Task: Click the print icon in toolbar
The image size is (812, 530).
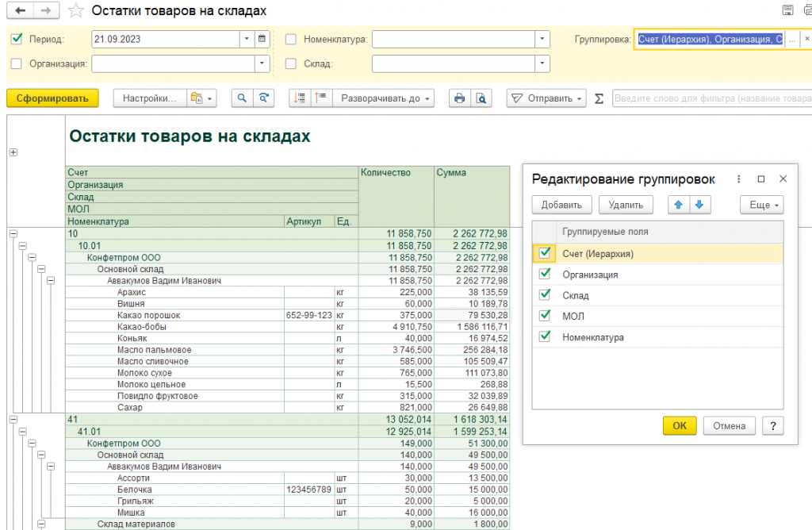Action: click(459, 98)
